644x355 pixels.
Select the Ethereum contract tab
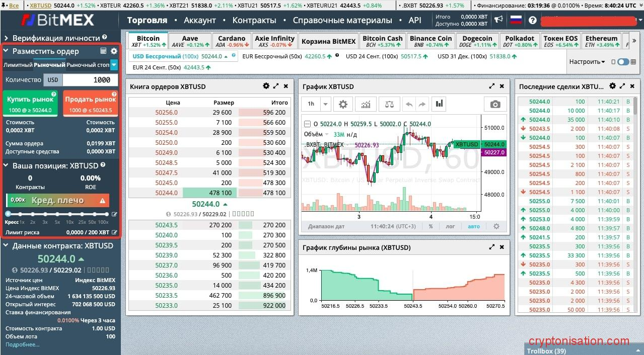click(x=601, y=41)
